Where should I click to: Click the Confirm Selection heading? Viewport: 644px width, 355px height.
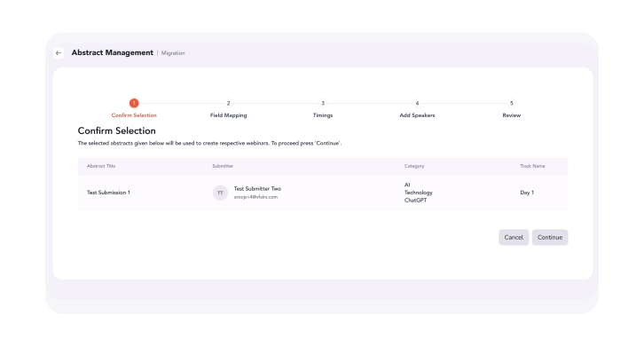click(x=116, y=130)
